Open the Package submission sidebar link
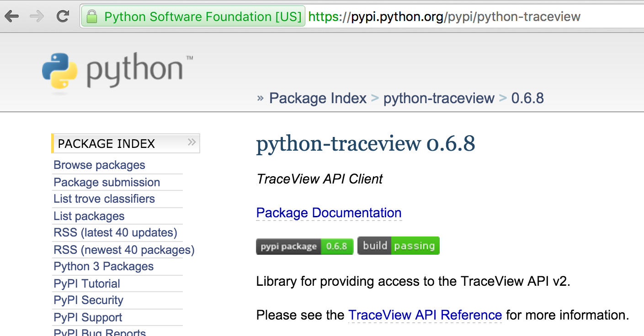 (x=106, y=182)
